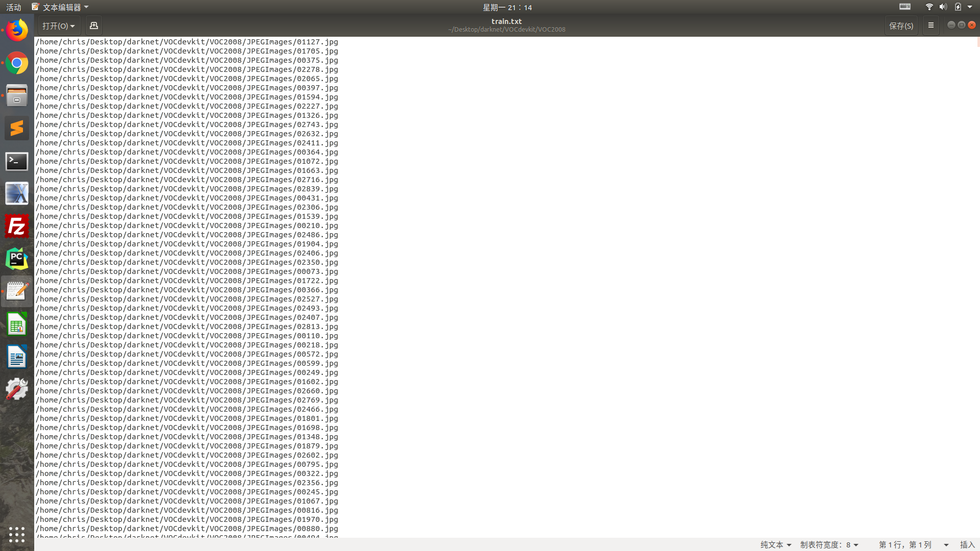The height and width of the screenshot is (551, 980).
Task: Launch Terminal from the dock
Action: pyautogui.click(x=17, y=161)
